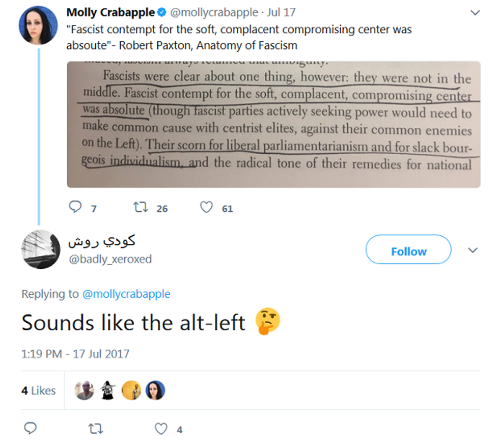Open @mollycrabapple link in Replying to line
499x448 pixels.
coord(126,294)
